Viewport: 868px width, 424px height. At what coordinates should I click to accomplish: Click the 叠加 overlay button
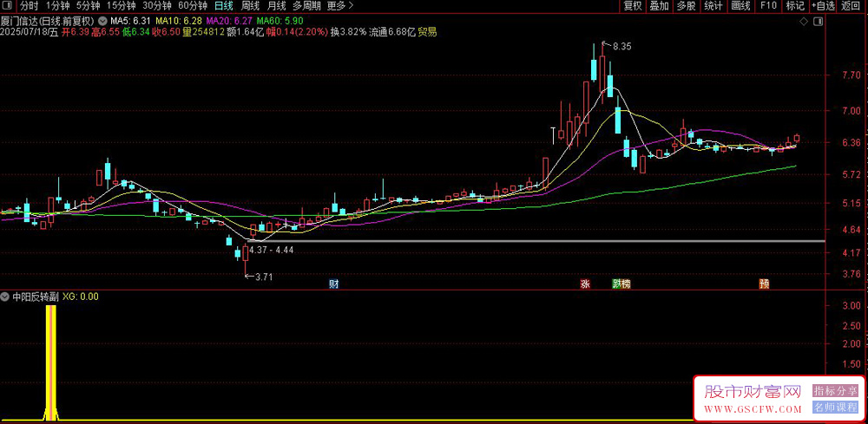coord(659,6)
